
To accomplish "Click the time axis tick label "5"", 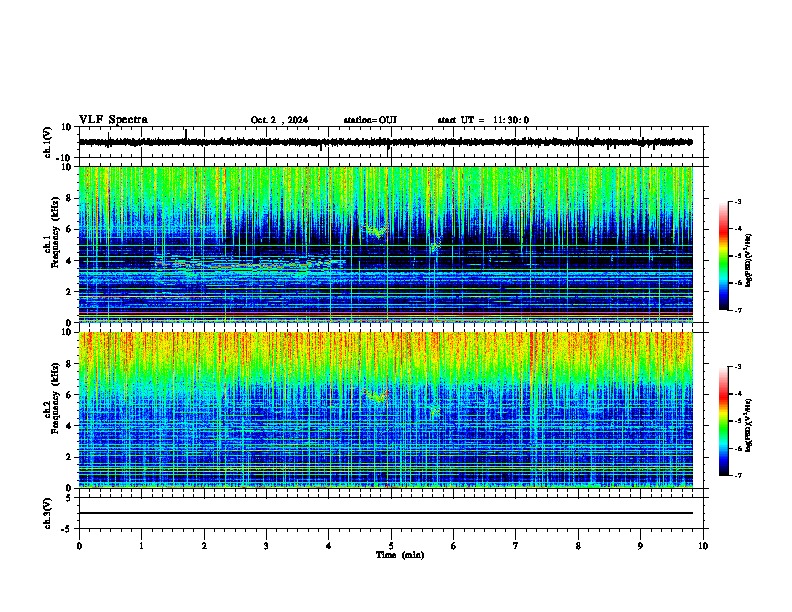I will tap(391, 546).
